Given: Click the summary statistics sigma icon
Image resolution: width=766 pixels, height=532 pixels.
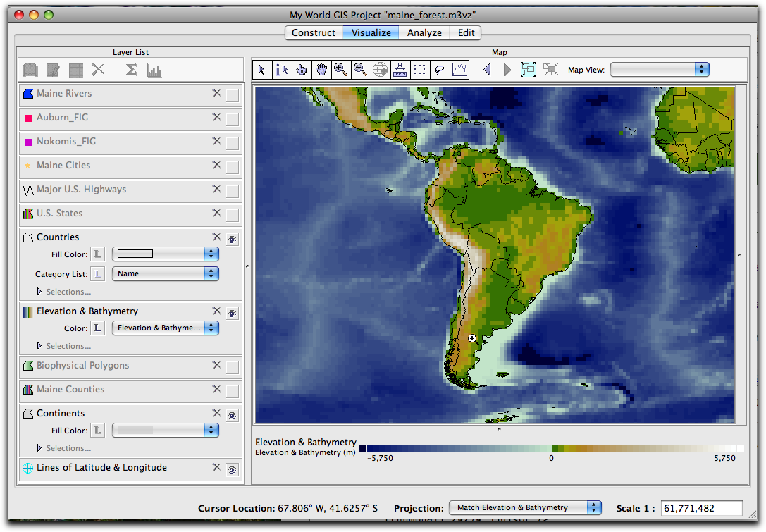Looking at the screenshot, I should click(x=131, y=70).
